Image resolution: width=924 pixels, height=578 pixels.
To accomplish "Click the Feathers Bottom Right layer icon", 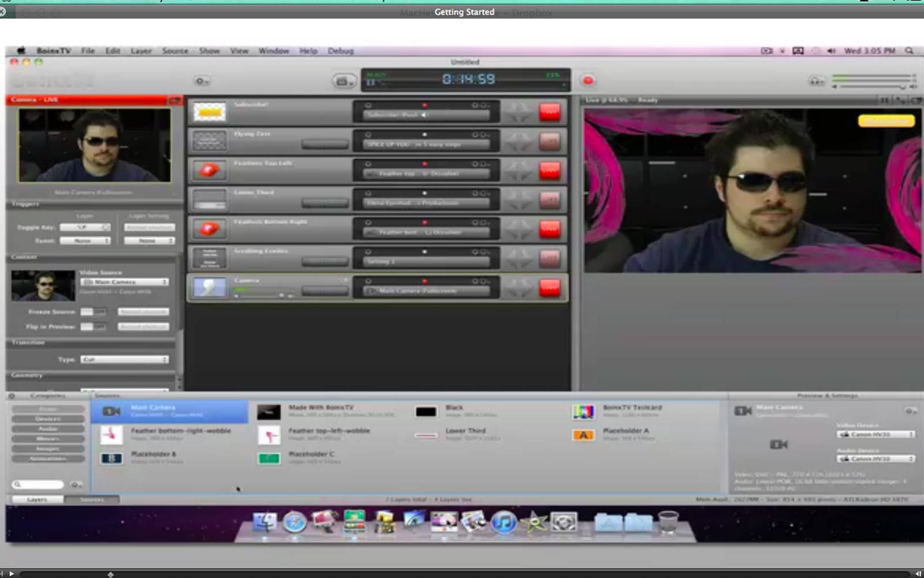I will click(x=209, y=229).
